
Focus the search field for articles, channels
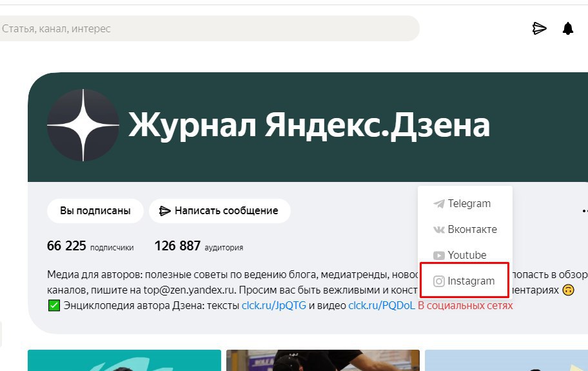210,28
